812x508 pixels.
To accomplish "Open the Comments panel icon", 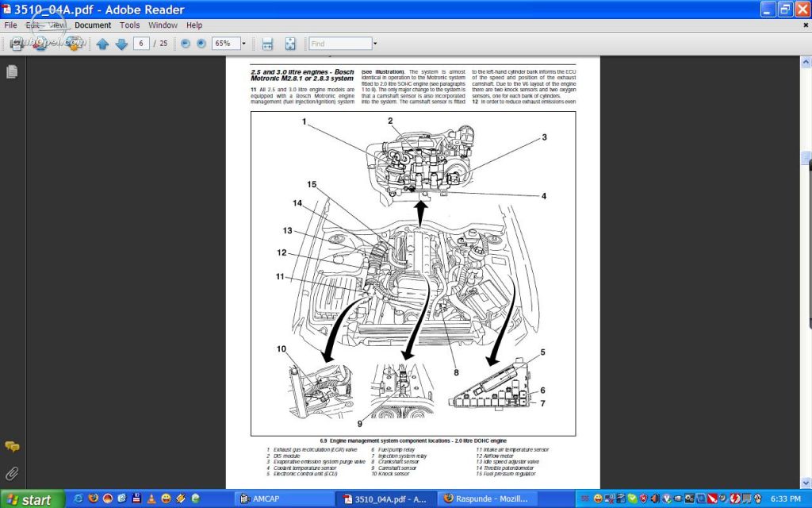I will tap(12, 446).
